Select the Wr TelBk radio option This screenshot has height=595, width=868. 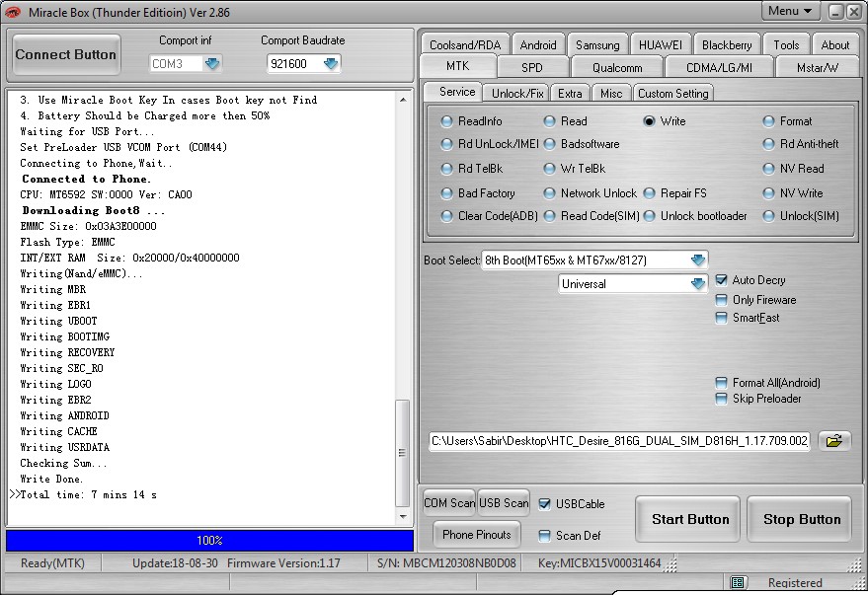click(x=549, y=169)
